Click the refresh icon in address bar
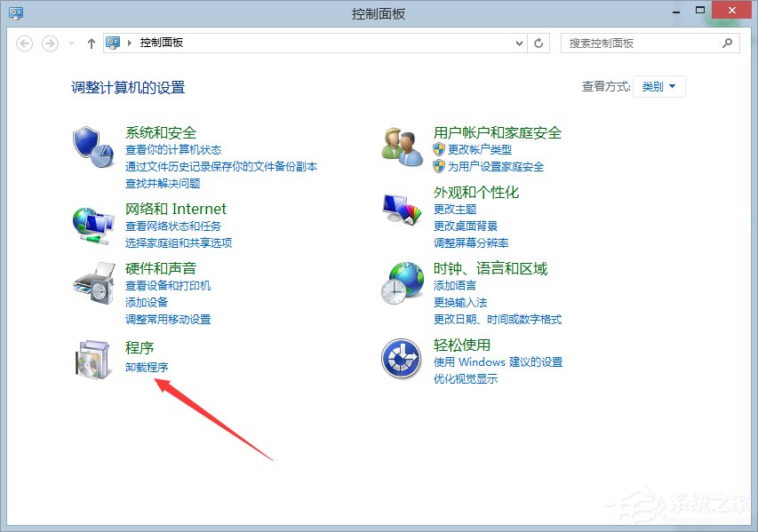The height and width of the screenshot is (532, 758). pyautogui.click(x=539, y=42)
